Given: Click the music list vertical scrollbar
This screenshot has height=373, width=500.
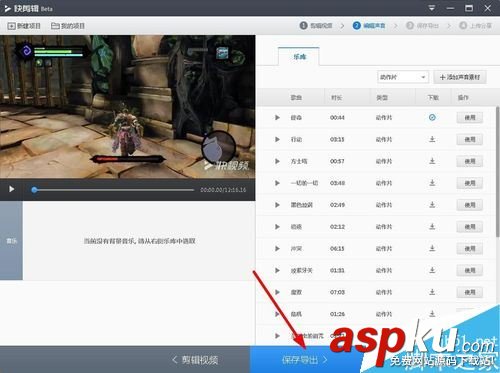Looking at the screenshot, I should [498, 172].
